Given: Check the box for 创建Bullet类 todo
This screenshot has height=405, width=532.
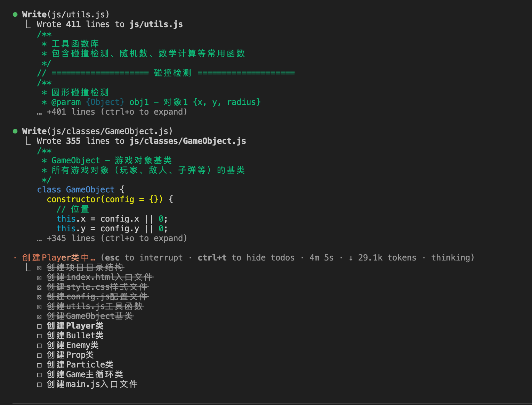Looking at the screenshot, I should click(x=39, y=336).
